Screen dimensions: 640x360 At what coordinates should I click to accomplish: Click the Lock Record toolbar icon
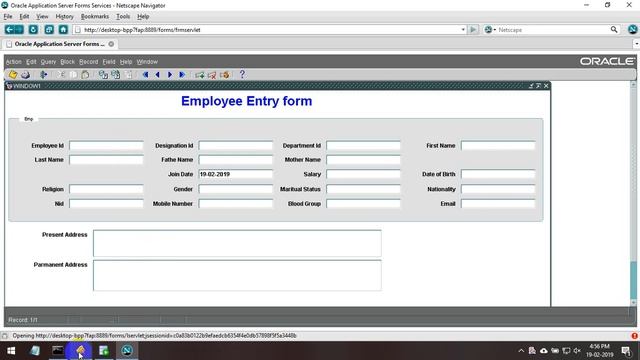click(224, 75)
